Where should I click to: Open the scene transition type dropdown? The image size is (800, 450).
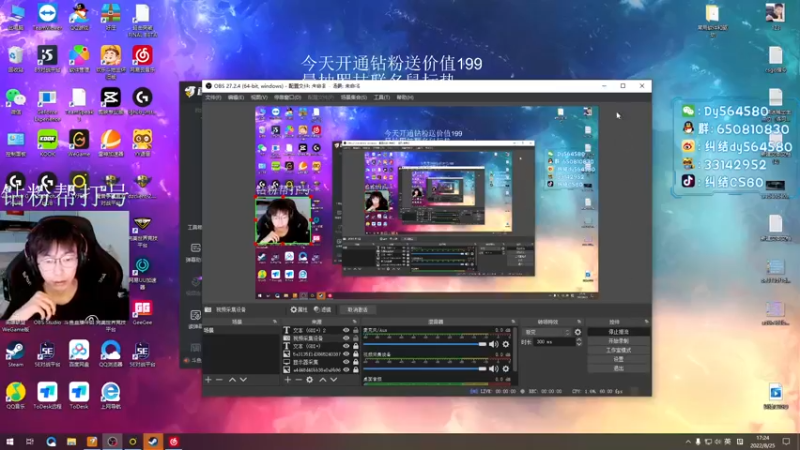[546, 332]
